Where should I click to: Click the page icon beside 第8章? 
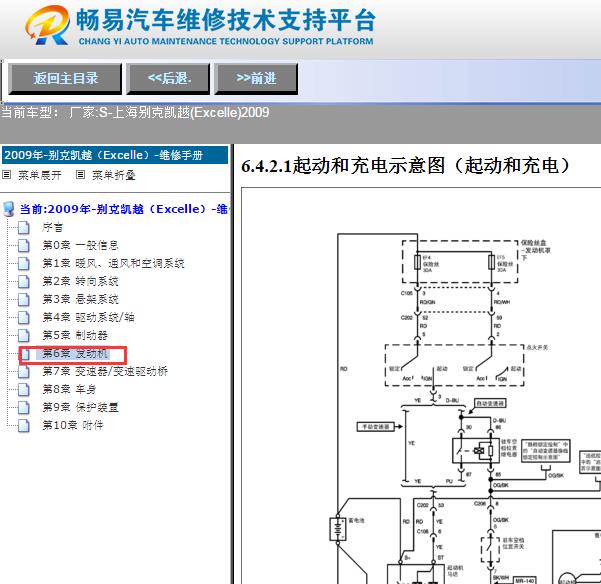[24, 389]
